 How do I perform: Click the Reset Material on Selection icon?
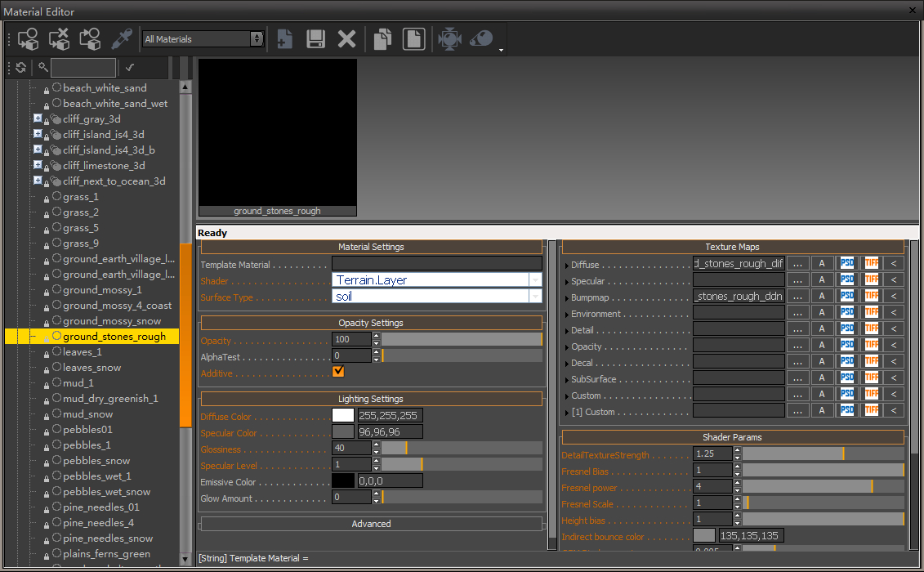(59, 38)
